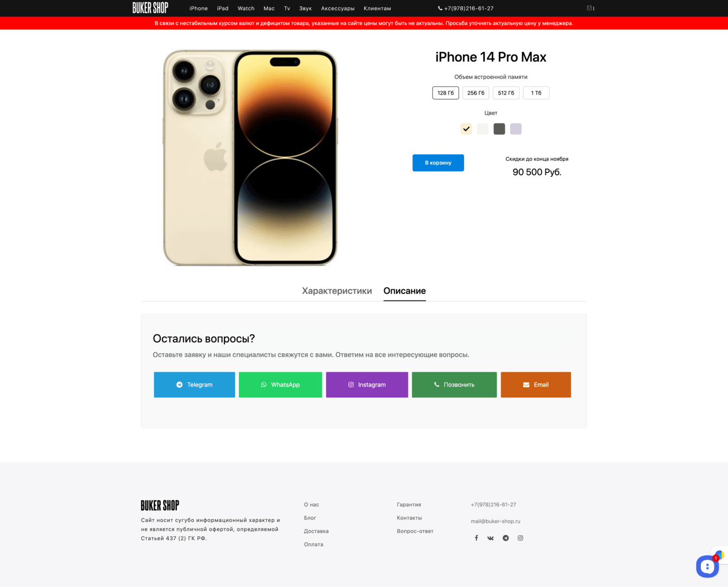Add to cart with В корзину button

438,163
